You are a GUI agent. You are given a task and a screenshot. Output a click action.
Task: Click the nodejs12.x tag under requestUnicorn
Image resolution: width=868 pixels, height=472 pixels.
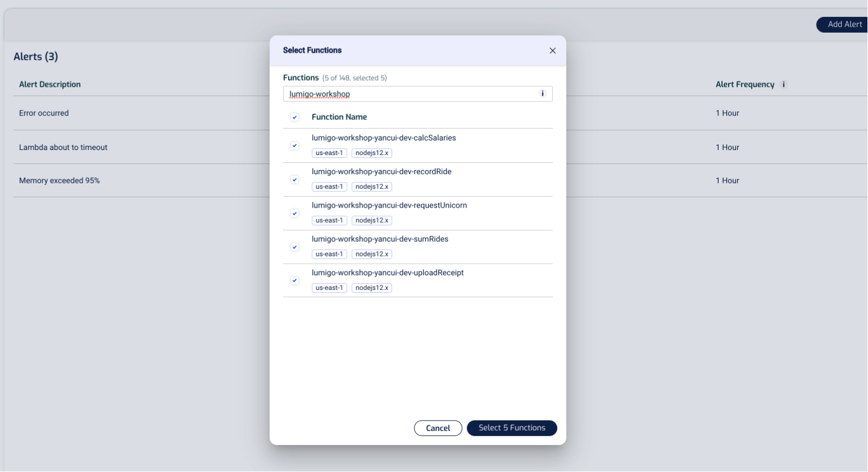[372, 220]
